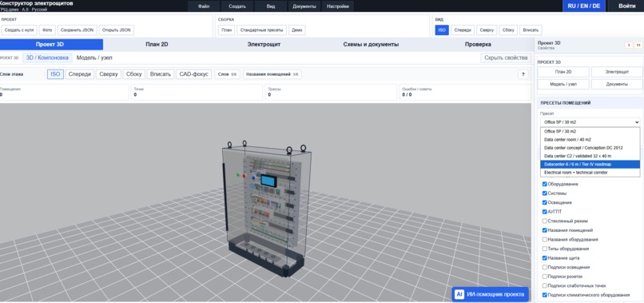This screenshot has width=644, height=303.
Task: Choose Data center room / 40 m2 option
Action: (590, 140)
